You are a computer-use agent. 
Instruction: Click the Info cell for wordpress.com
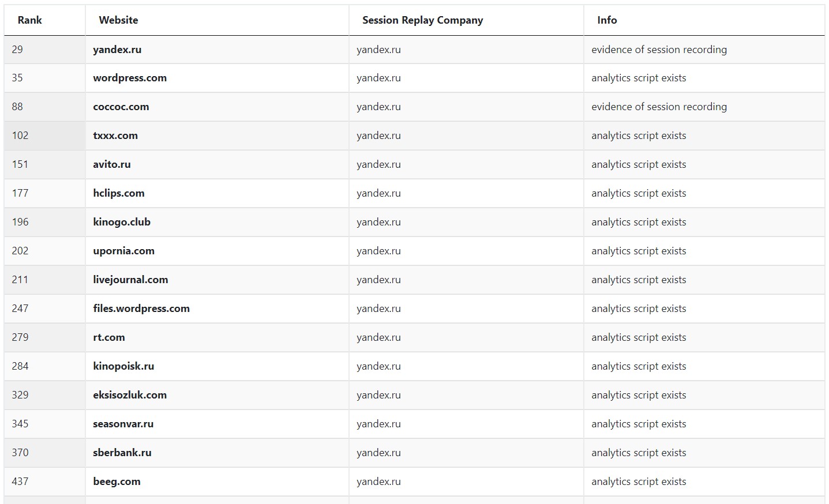[639, 78]
